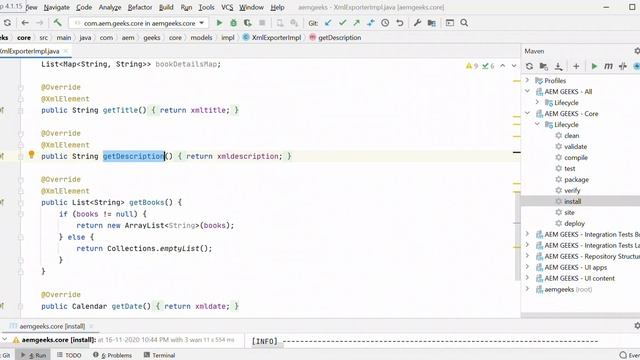Click the models breadcrumb segment
The height and width of the screenshot is (360, 640).
point(201,38)
